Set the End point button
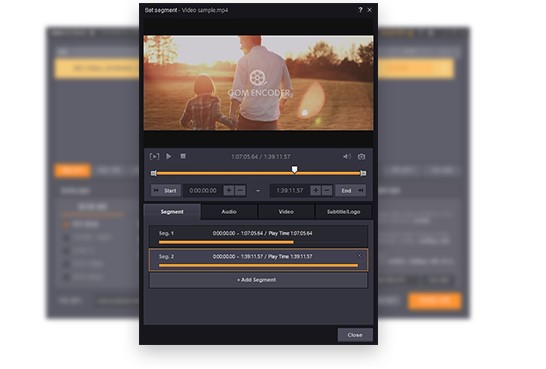 [x=351, y=190]
